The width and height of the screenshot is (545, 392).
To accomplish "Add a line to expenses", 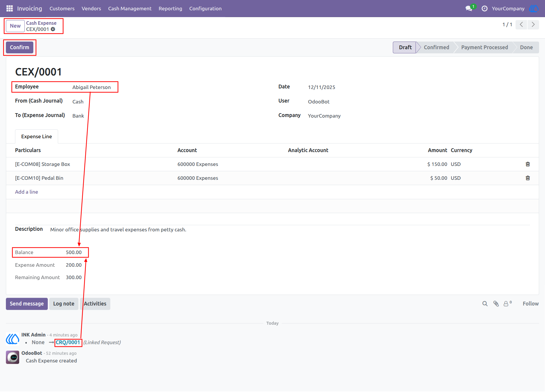I will click(27, 192).
